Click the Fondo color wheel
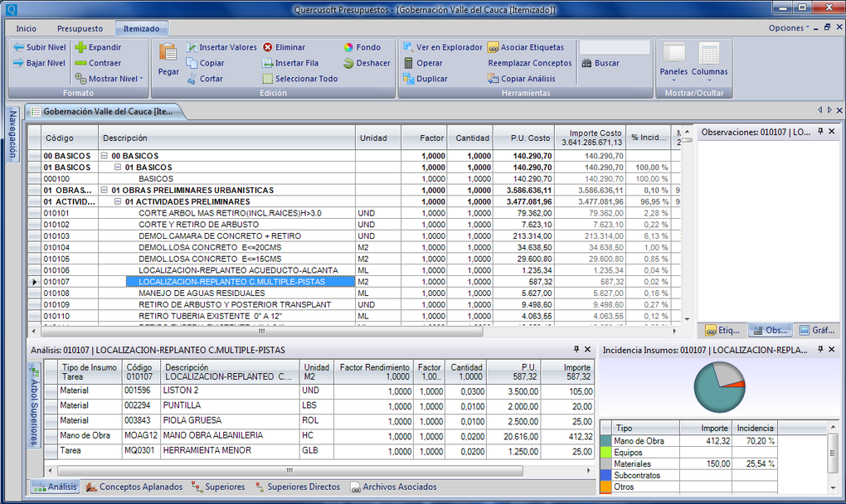The height and width of the screenshot is (504, 846). tap(349, 47)
